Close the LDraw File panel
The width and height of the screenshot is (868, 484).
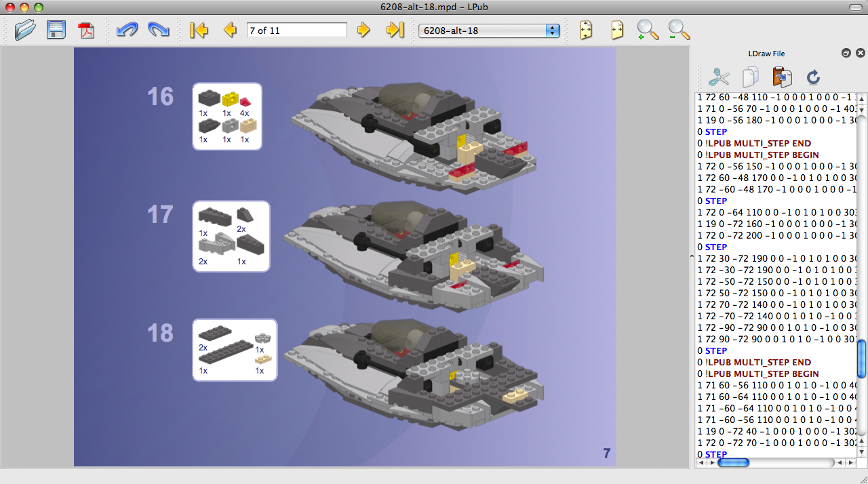[860, 53]
